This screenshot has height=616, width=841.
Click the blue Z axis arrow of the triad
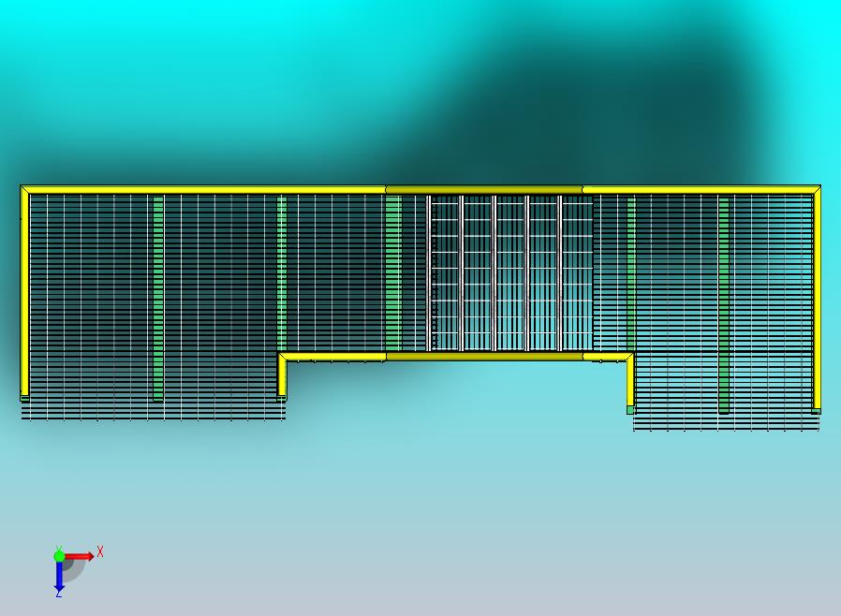(x=59, y=575)
